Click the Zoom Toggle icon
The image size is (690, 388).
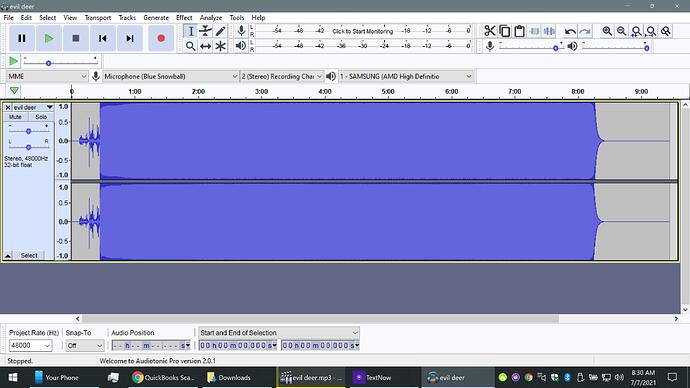click(666, 31)
